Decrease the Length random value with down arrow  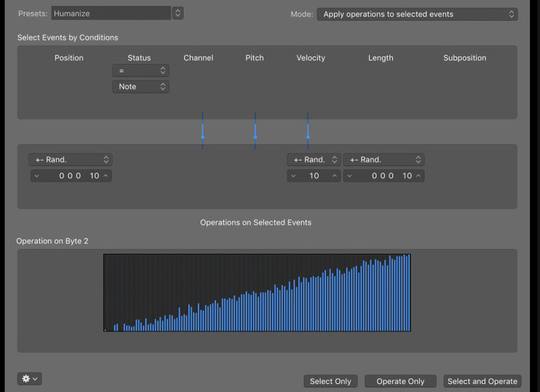349,176
